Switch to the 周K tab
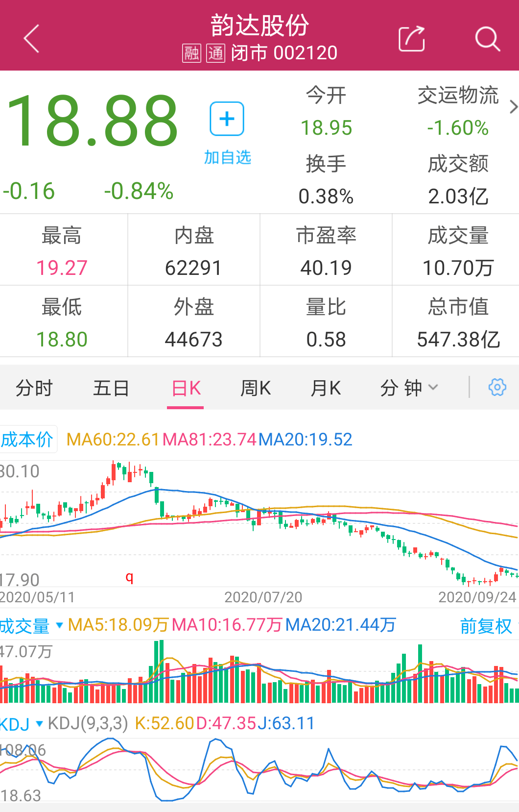Screen dimensions: 519x812 click(256, 388)
